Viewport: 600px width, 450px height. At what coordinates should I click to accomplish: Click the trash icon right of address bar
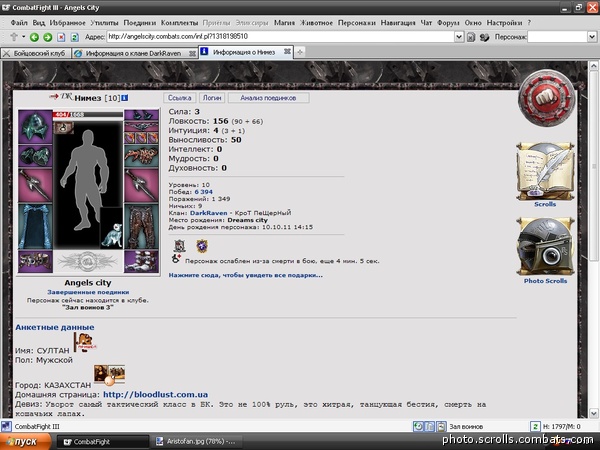click(471, 37)
